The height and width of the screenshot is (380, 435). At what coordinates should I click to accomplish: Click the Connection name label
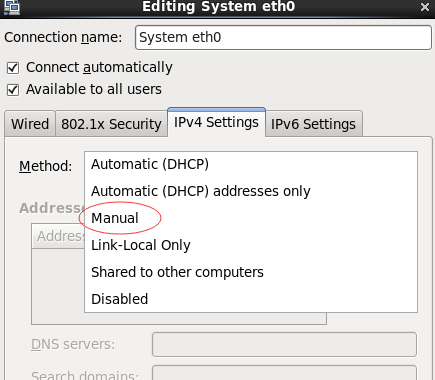point(63,37)
